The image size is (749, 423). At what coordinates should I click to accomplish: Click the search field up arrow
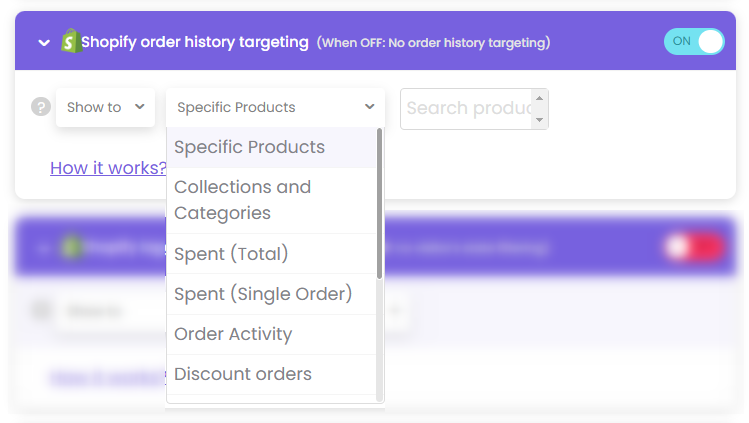[x=539, y=98]
